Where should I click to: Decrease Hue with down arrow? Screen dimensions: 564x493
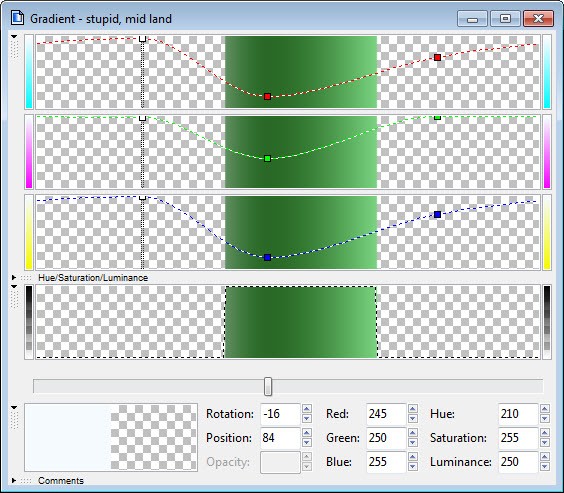click(545, 419)
